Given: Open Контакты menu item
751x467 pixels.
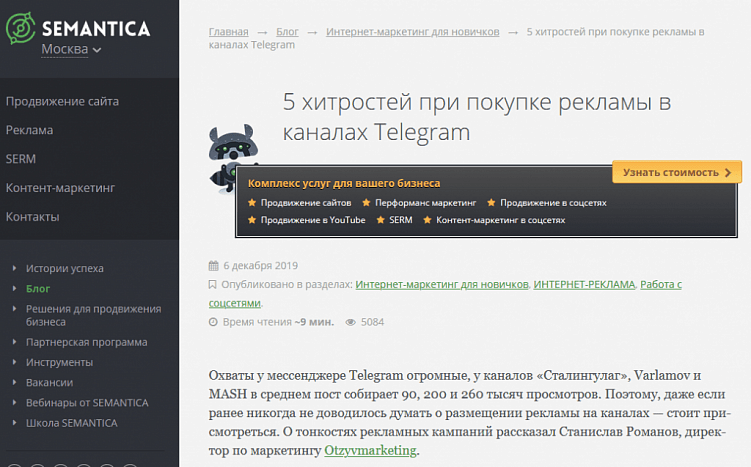Looking at the screenshot, I should coord(33,217).
